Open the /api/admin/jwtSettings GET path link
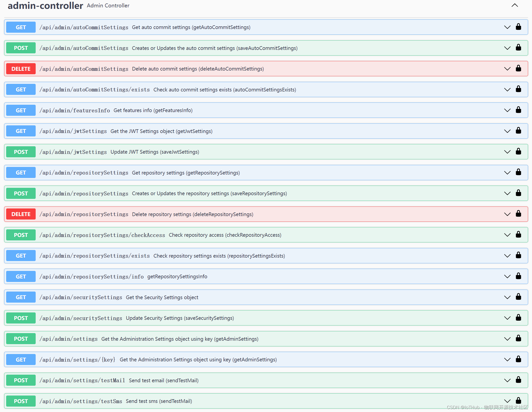Viewport: 532px width, 412px height. coord(73,131)
